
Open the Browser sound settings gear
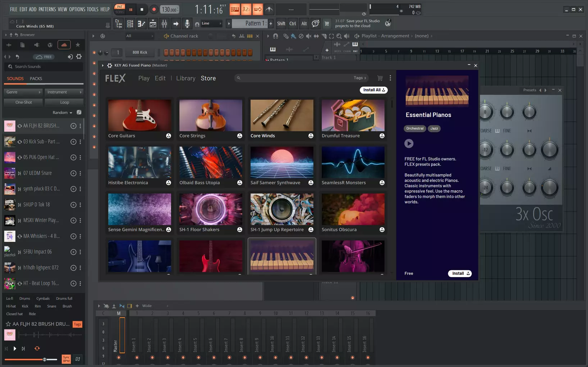click(79, 57)
